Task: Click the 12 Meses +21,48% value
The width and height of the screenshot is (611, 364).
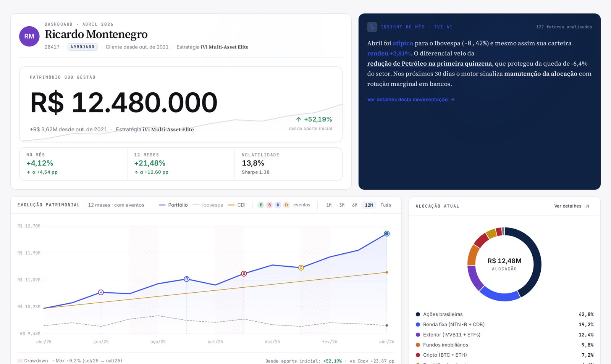Action: [150, 163]
